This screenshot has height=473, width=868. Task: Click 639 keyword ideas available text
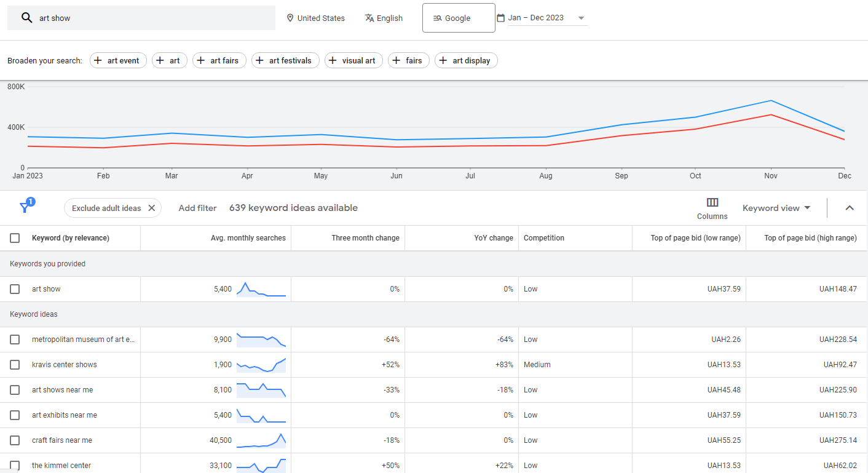293,208
